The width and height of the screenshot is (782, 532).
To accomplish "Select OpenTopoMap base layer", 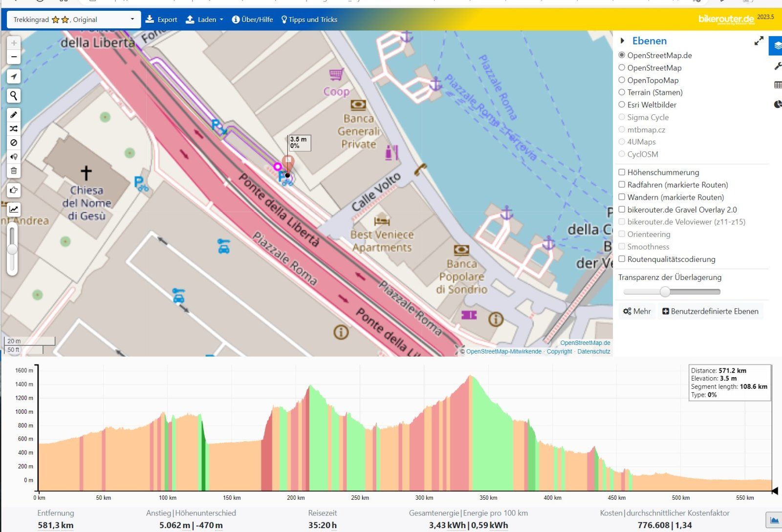I will [622, 80].
